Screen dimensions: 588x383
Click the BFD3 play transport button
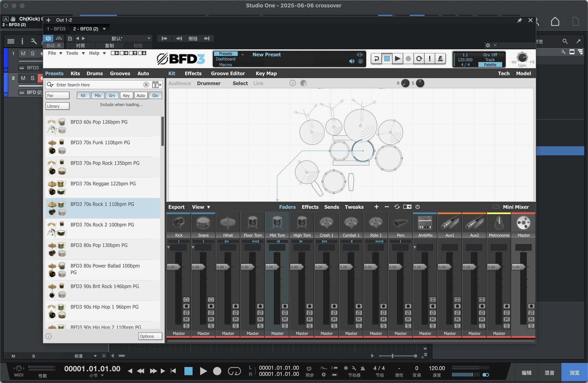[397, 59]
